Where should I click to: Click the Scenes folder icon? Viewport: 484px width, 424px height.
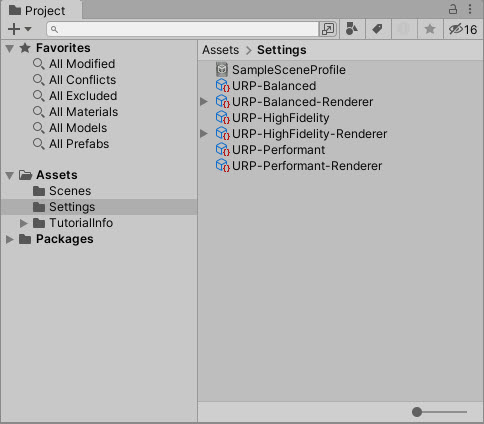point(39,191)
